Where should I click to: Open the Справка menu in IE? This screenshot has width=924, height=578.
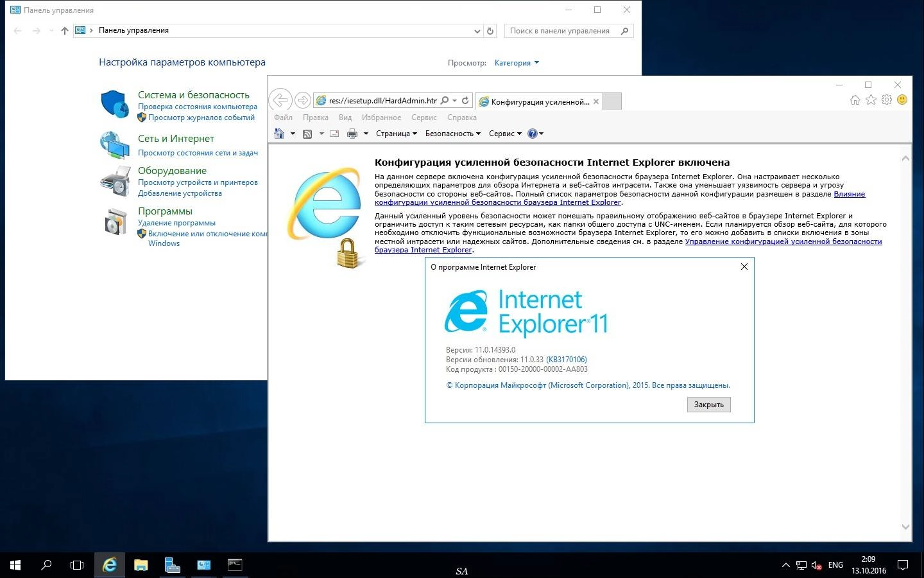point(462,118)
